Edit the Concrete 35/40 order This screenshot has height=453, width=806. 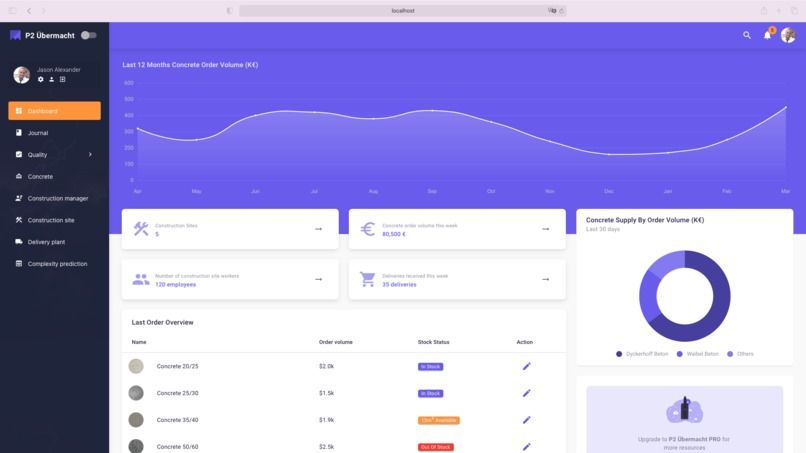pyautogui.click(x=526, y=420)
